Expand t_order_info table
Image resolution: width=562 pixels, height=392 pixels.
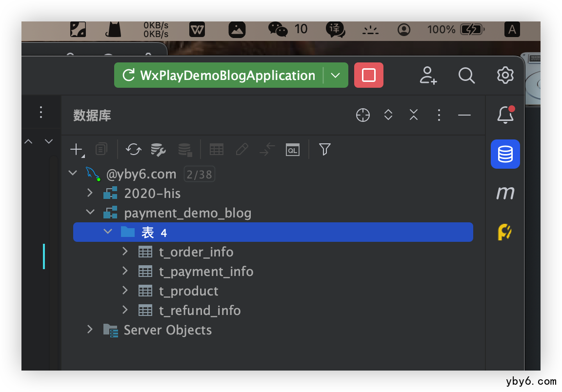pyautogui.click(x=125, y=251)
